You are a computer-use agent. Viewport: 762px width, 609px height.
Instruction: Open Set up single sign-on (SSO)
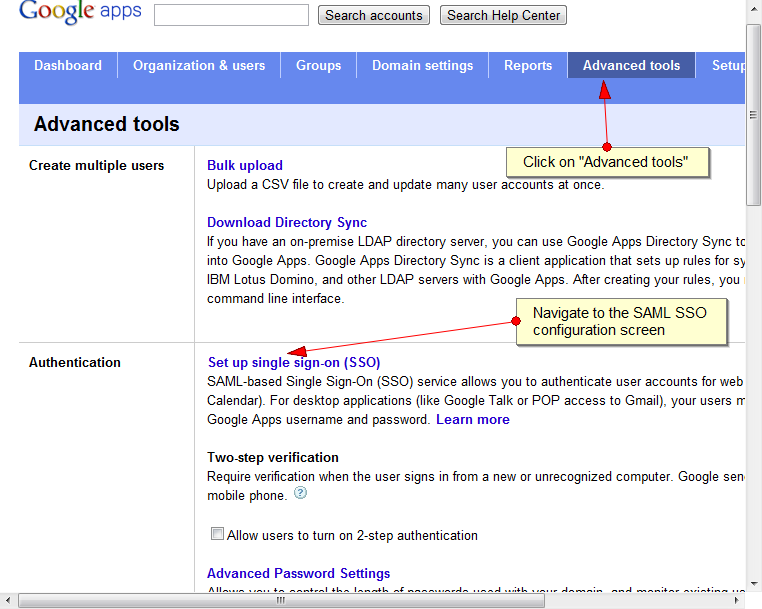pyautogui.click(x=294, y=363)
